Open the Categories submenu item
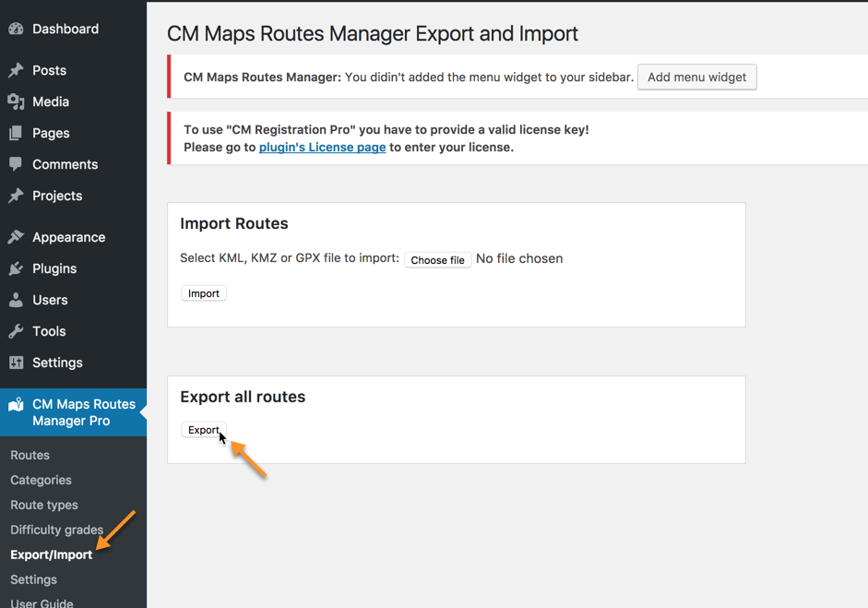This screenshot has height=608, width=868. [41, 480]
